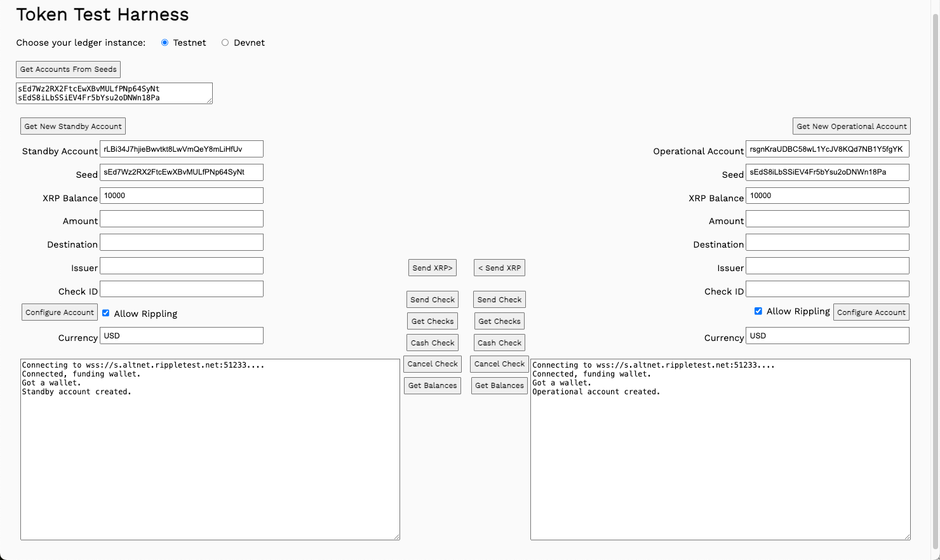Focus the Operational account Destination field
Screen dimensions: 940x560
pos(827,242)
